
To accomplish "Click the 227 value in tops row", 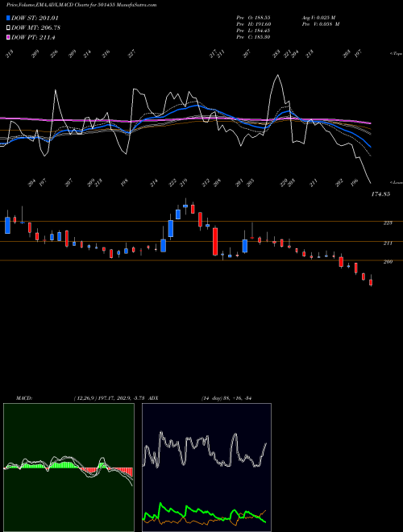I will (x=131, y=54).
